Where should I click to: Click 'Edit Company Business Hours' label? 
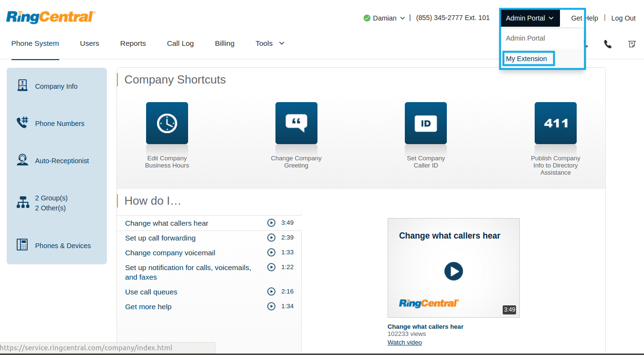pos(167,162)
